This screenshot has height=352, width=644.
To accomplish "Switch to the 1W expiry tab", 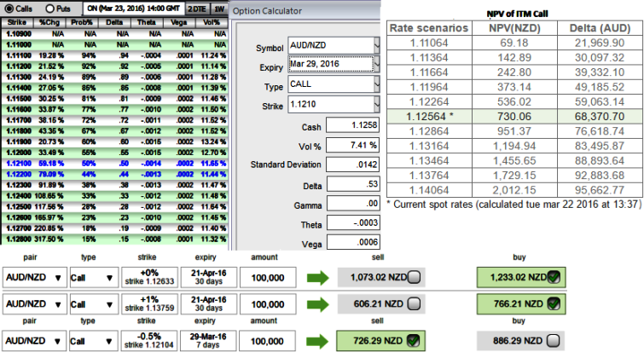I will [218, 9].
